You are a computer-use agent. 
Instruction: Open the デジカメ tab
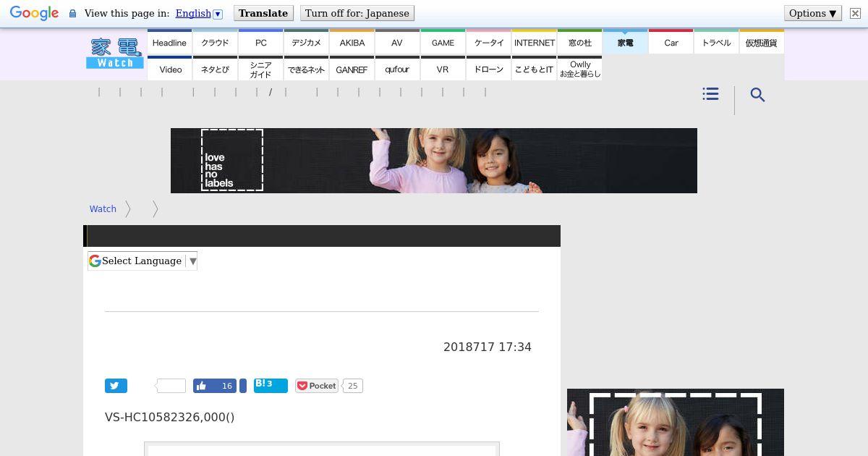(x=306, y=42)
